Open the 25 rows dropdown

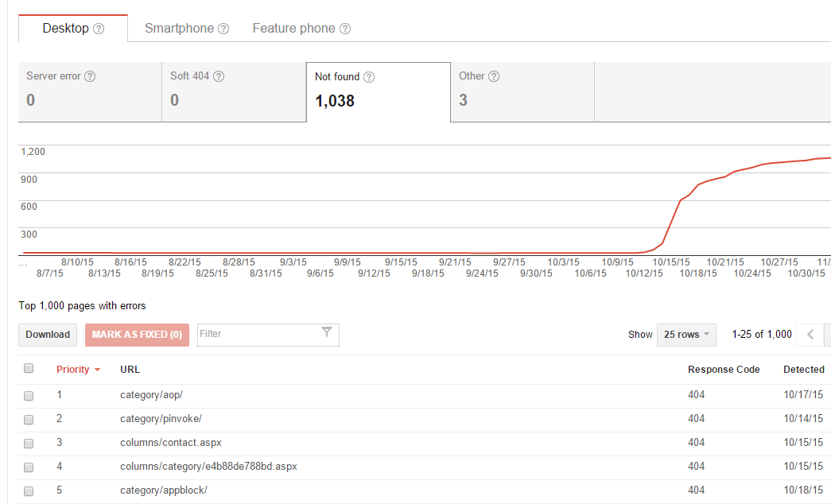click(686, 335)
